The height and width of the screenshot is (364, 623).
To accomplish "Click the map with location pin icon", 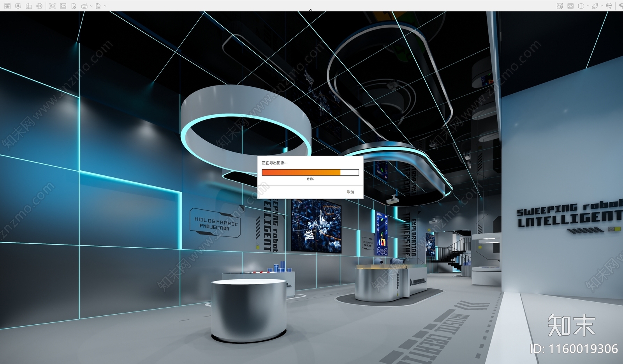I will click(x=560, y=6).
